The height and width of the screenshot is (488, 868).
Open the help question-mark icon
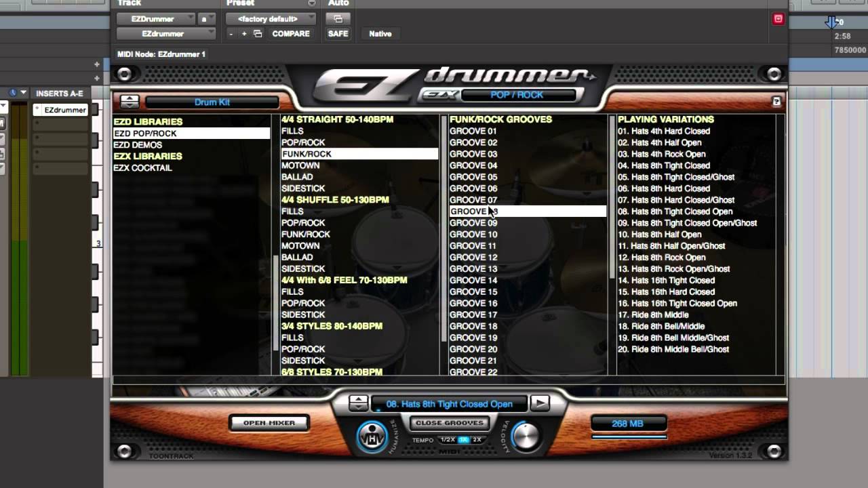click(777, 102)
